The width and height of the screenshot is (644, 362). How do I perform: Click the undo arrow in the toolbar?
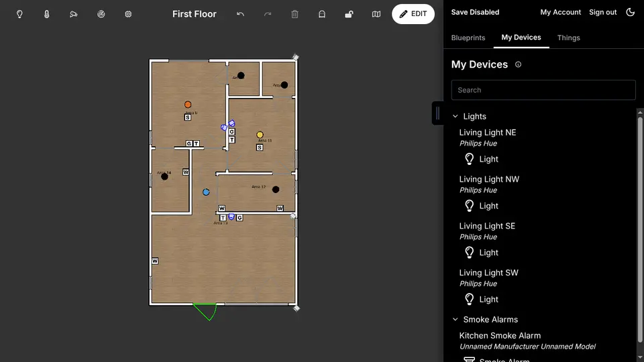(x=240, y=14)
